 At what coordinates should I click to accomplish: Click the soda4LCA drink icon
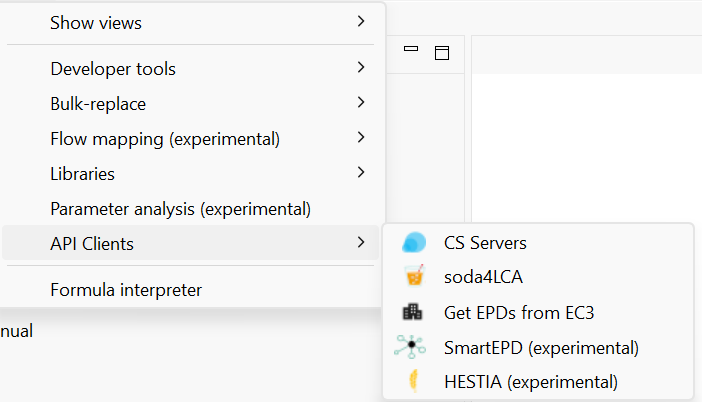coord(414,275)
